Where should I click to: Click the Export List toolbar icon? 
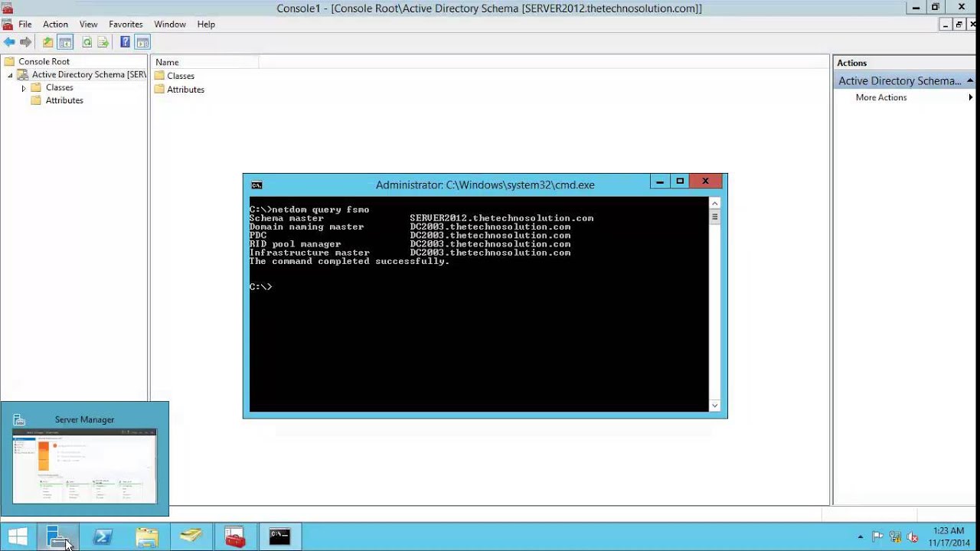tap(103, 42)
